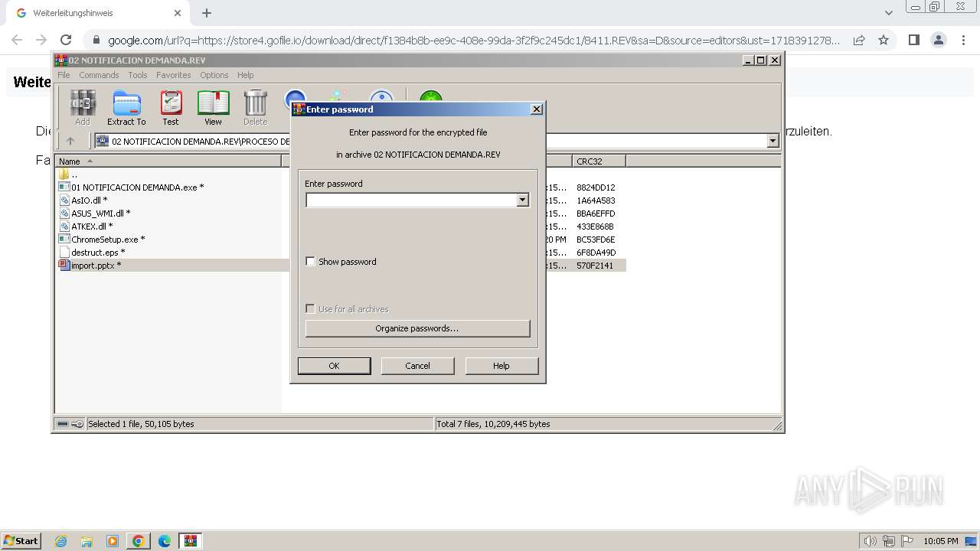The width and height of the screenshot is (980, 551).
Task: Open the Windows Start menu
Action: tap(21, 540)
